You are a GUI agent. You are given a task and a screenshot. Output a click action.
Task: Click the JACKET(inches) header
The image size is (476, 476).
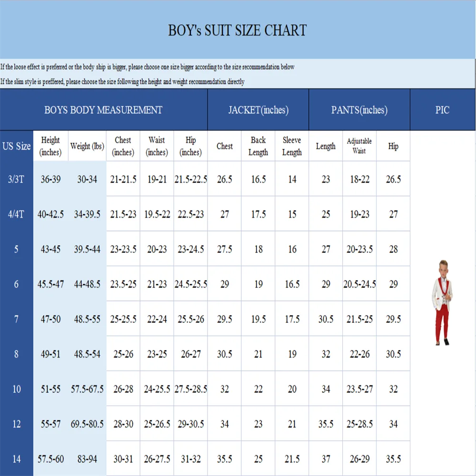[x=258, y=110]
